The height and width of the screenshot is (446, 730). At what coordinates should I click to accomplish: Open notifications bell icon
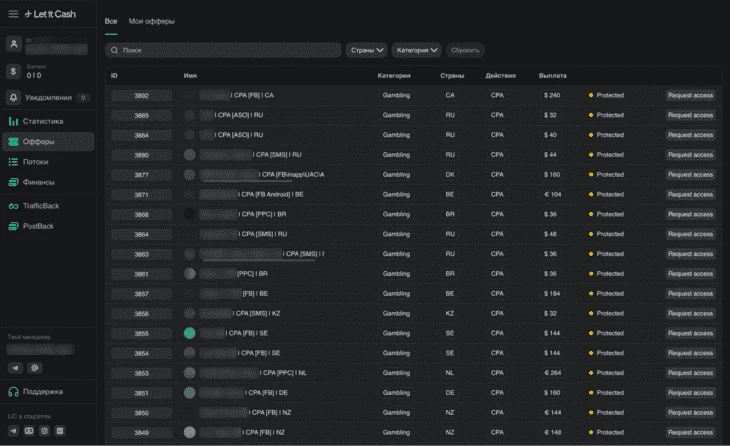(13, 98)
